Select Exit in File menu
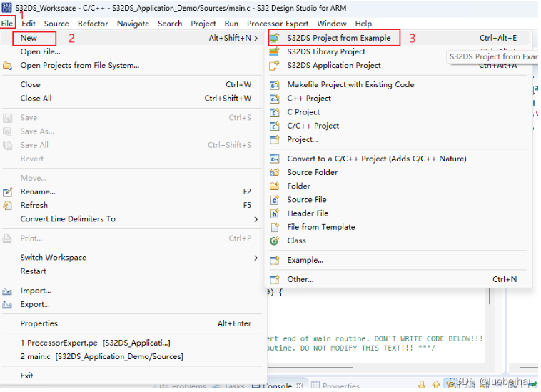541x392 pixels. coord(131,376)
